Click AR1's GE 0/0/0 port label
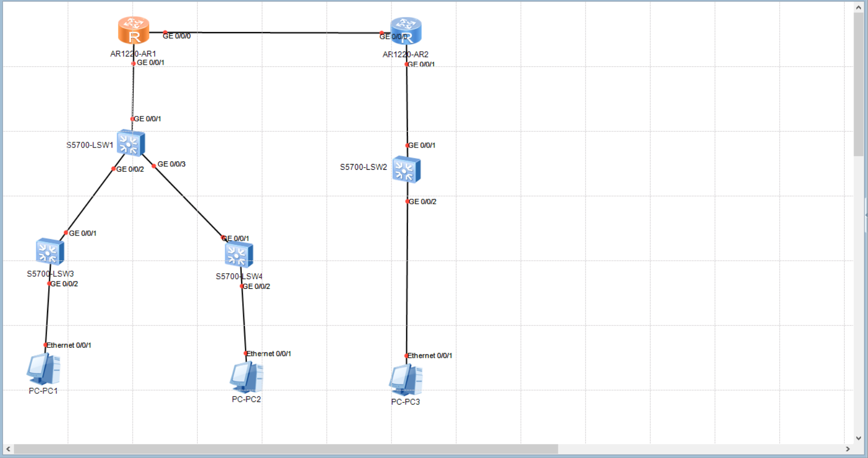 click(x=176, y=36)
